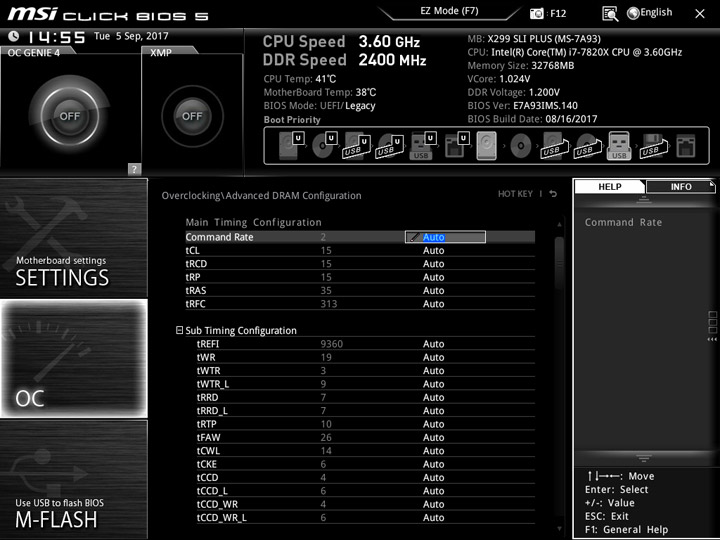Set the tCWL Auto value field
Image resolution: width=720 pixels, height=540 pixels.
[433, 450]
